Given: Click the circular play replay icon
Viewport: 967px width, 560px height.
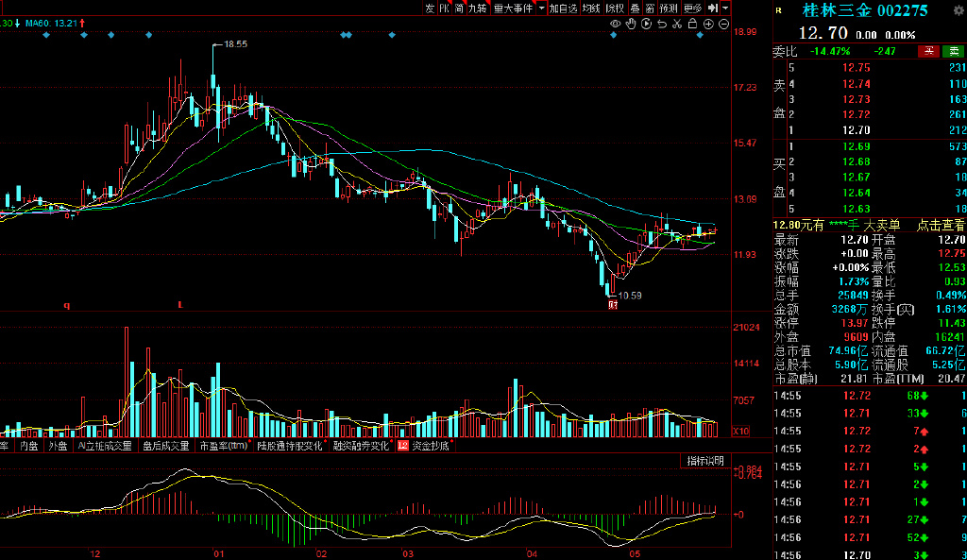Looking at the screenshot, I should pos(647,24).
